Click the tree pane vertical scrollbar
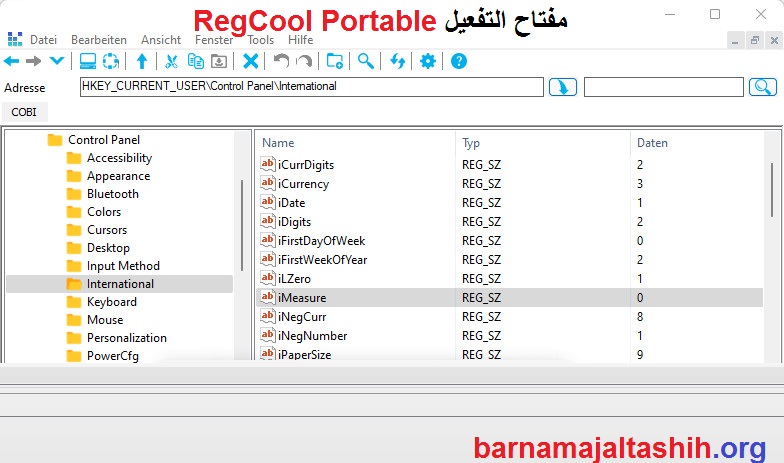Image resolution: width=784 pixels, height=463 pixels. click(242, 225)
